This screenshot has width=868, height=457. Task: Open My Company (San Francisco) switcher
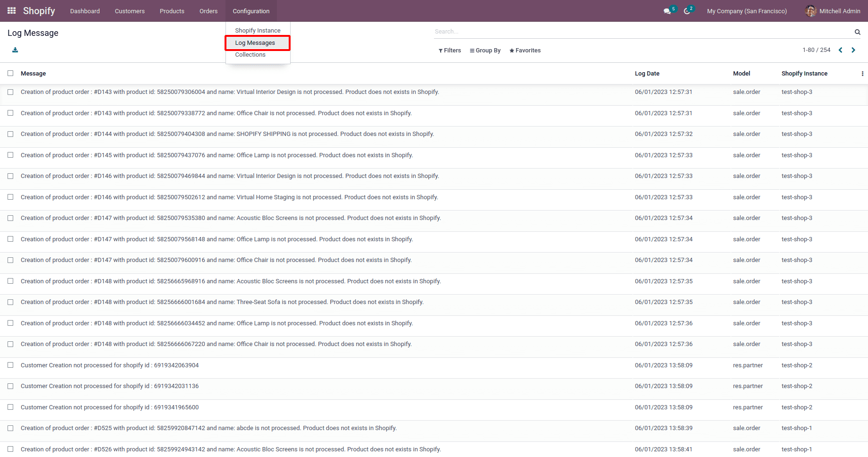click(747, 11)
